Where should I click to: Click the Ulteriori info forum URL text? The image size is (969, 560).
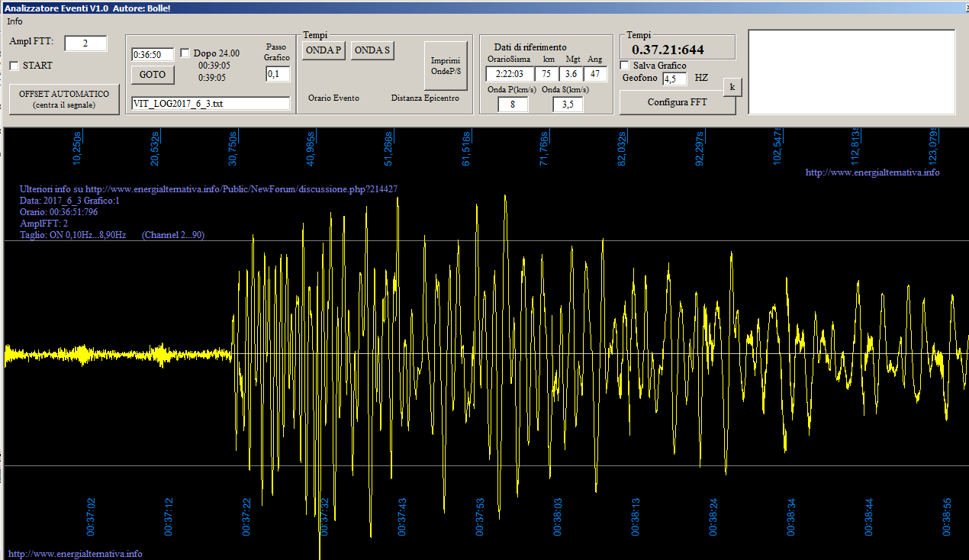point(209,188)
